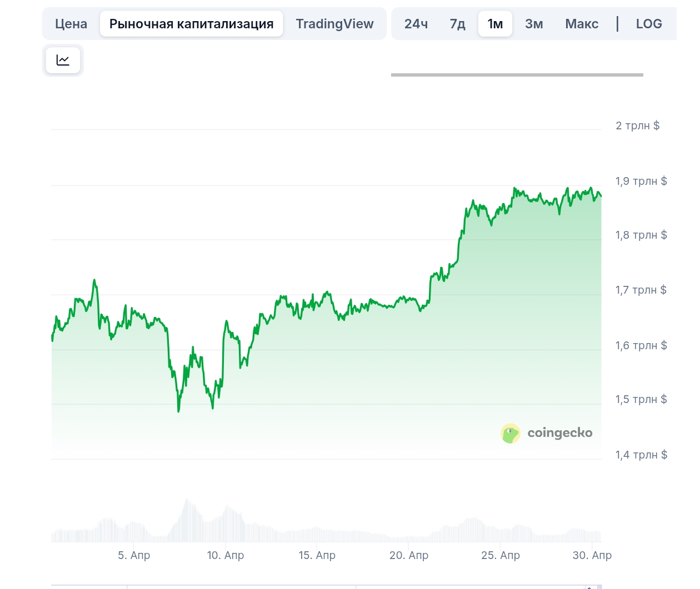Click the 5. Апр date label
This screenshot has width=700, height=589.
(x=134, y=555)
